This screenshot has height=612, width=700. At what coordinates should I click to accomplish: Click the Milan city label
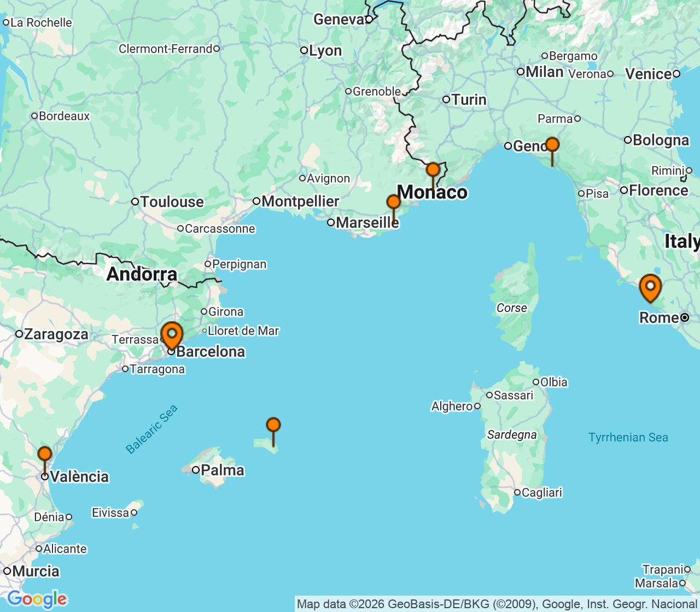click(545, 72)
